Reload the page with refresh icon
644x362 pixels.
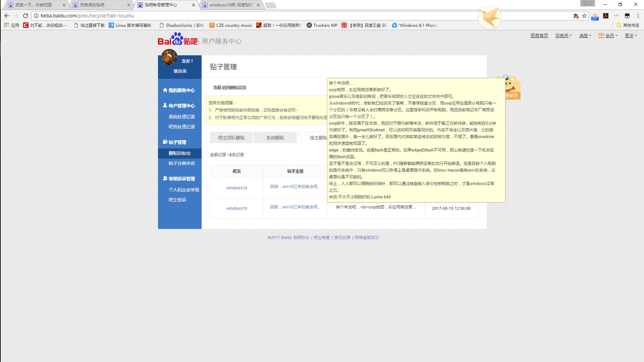tap(25, 16)
